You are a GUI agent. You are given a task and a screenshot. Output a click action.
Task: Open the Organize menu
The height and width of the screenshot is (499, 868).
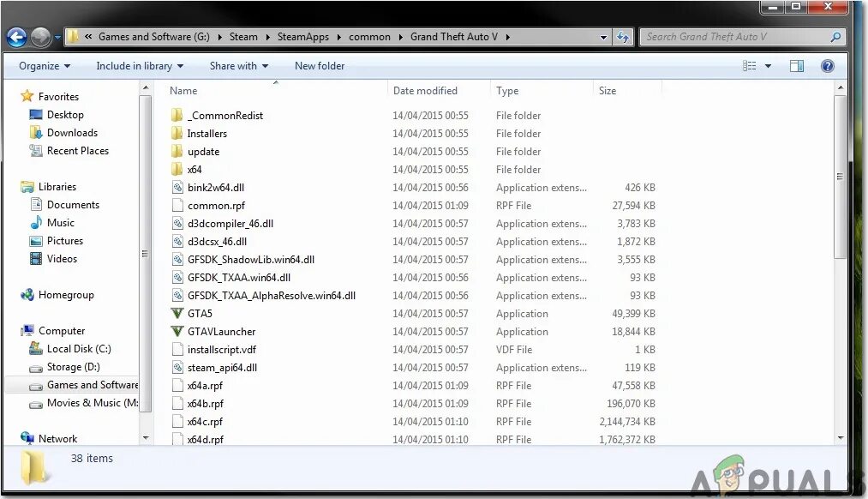coord(45,66)
